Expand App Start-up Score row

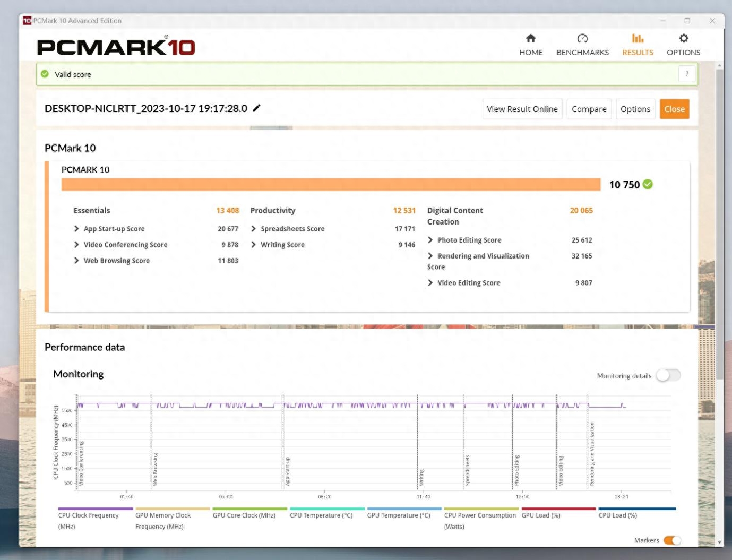pos(76,229)
